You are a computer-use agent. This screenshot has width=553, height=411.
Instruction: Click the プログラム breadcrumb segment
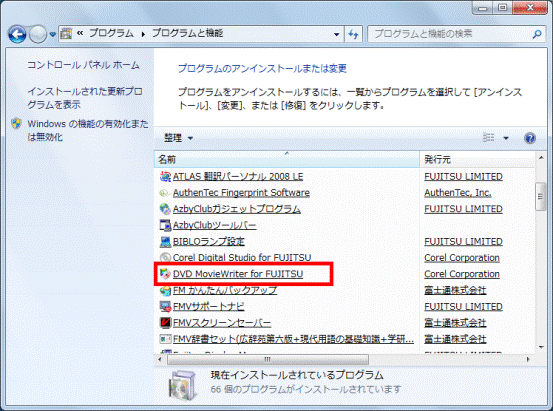[x=111, y=34]
